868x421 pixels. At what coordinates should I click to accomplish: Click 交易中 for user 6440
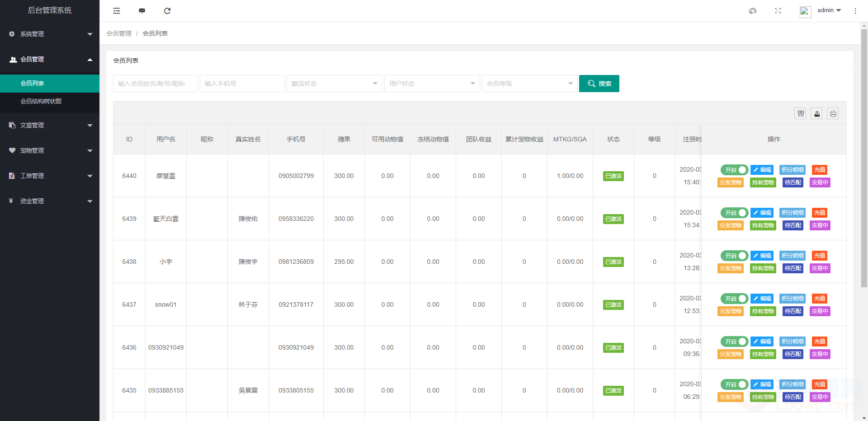pyautogui.click(x=820, y=182)
